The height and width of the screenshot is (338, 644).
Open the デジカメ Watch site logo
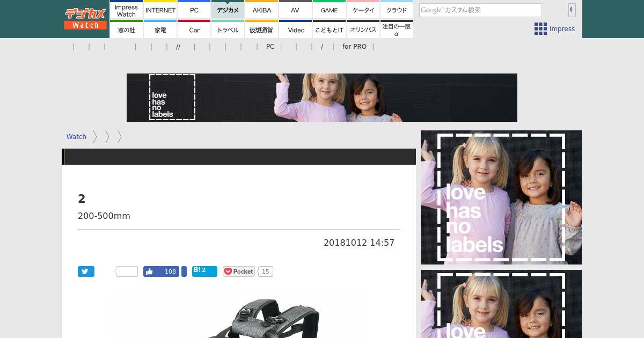(85, 19)
